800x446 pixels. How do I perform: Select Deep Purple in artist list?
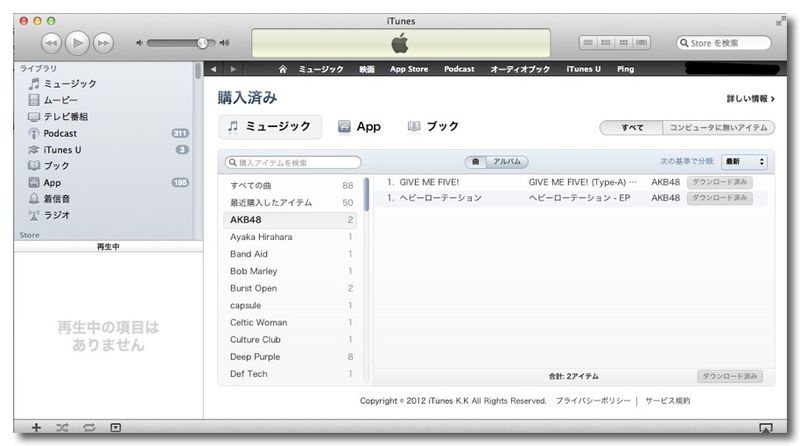[x=290, y=357]
